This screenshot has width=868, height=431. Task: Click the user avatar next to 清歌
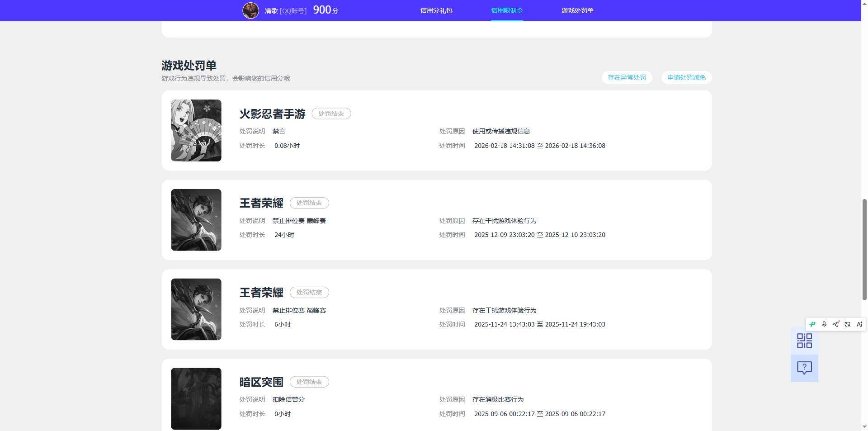pos(250,10)
